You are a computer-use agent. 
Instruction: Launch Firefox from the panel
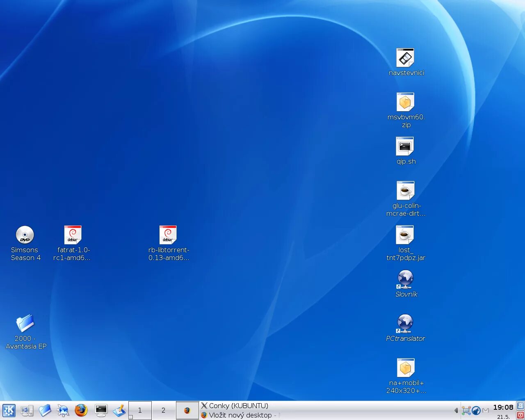pos(81,410)
